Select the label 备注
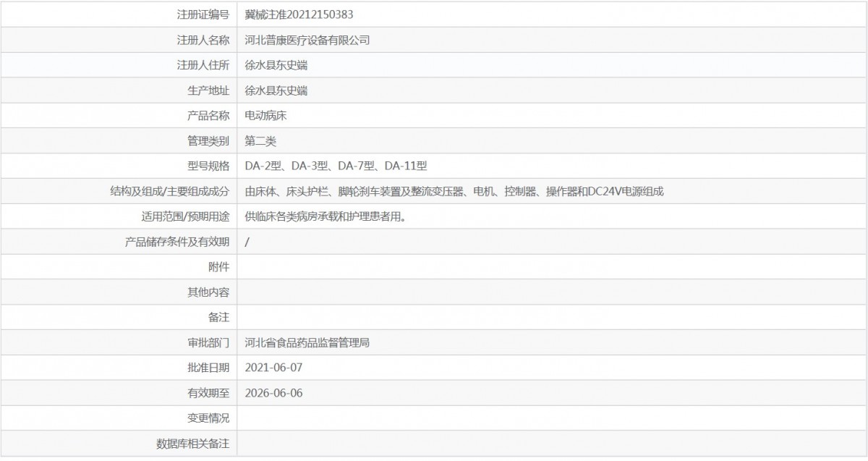This screenshot has height=461, width=868. pos(219,317)
